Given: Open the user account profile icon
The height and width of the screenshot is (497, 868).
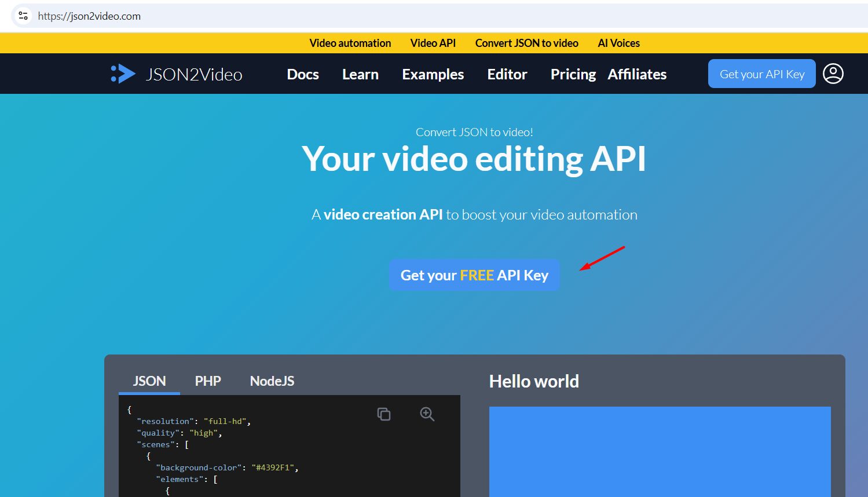Looking at the screenshot, I should point(833,74).
